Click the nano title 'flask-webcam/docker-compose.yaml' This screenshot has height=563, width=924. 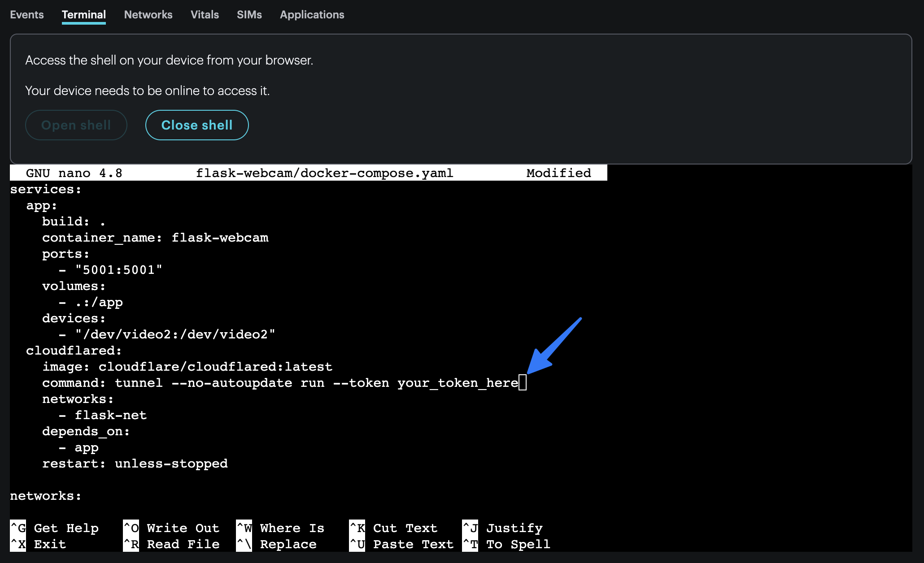point(325,173)
